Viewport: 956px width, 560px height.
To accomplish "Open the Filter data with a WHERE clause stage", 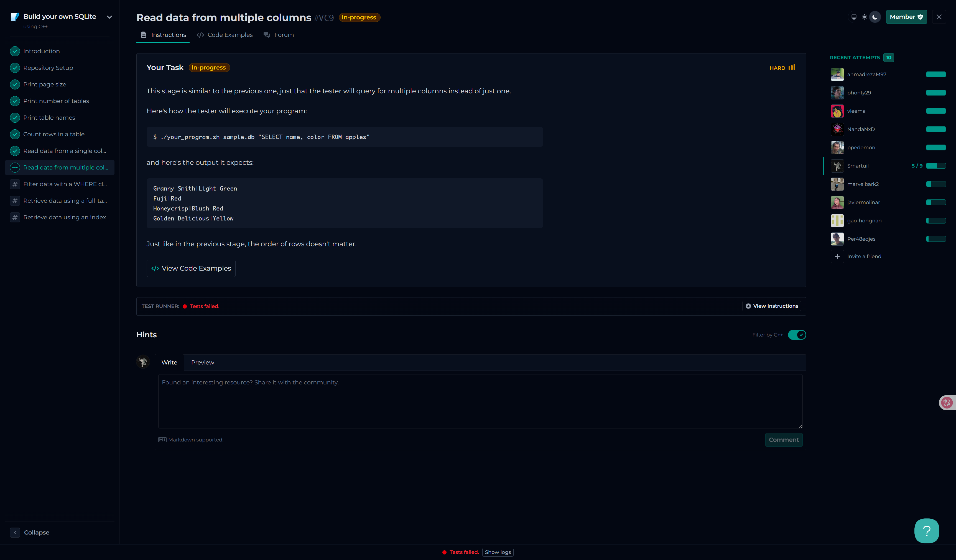I will (x=65, y=184).
